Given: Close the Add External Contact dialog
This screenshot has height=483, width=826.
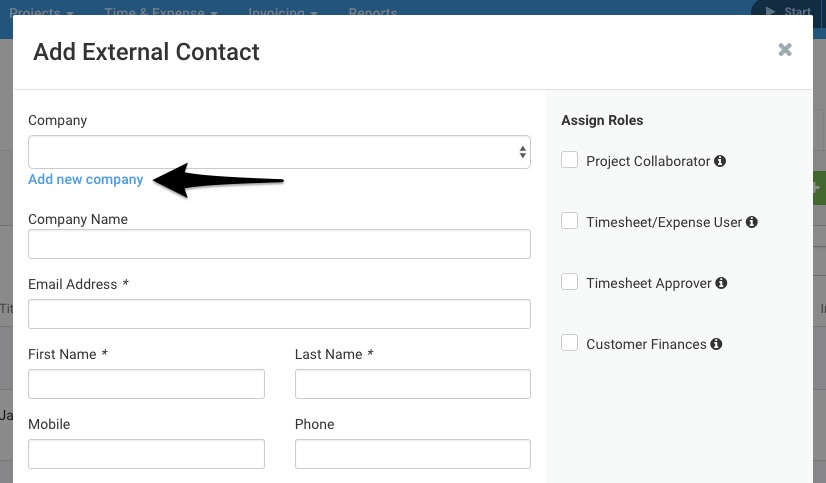Looking at the screenshot, I should [785, 50].
